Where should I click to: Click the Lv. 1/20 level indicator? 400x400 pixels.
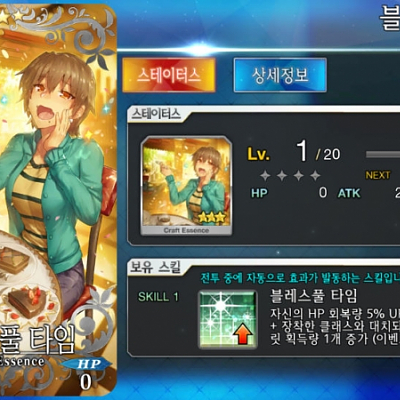pos(294,153)
